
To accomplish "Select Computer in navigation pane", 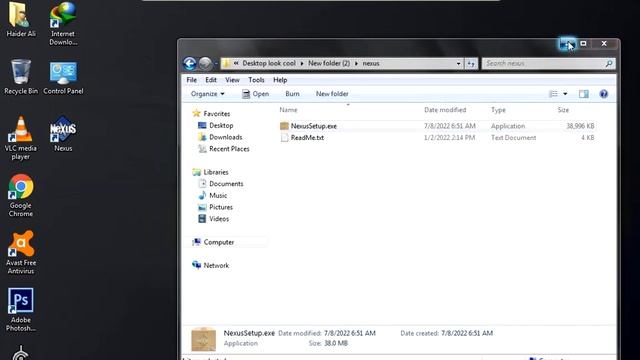I will [x=213, y=242].
